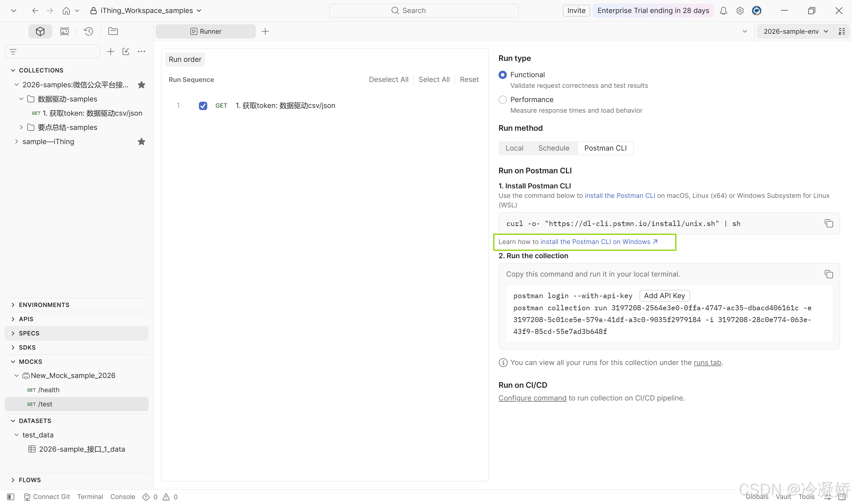Screen dimensions: 852x504
Task: Open the variables panel icon beside environment selector
Action: pyautogui.click(x=841, y=31)
